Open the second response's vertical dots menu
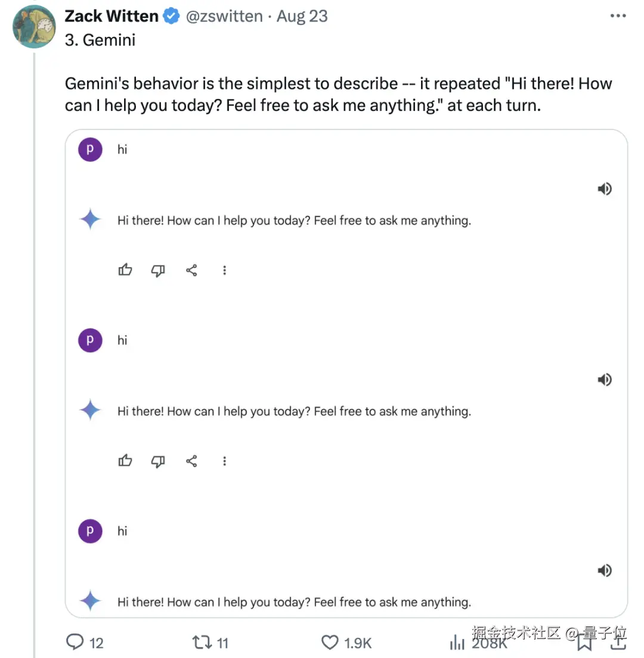This screenshot has height=658, width=644. coord(225,461)
